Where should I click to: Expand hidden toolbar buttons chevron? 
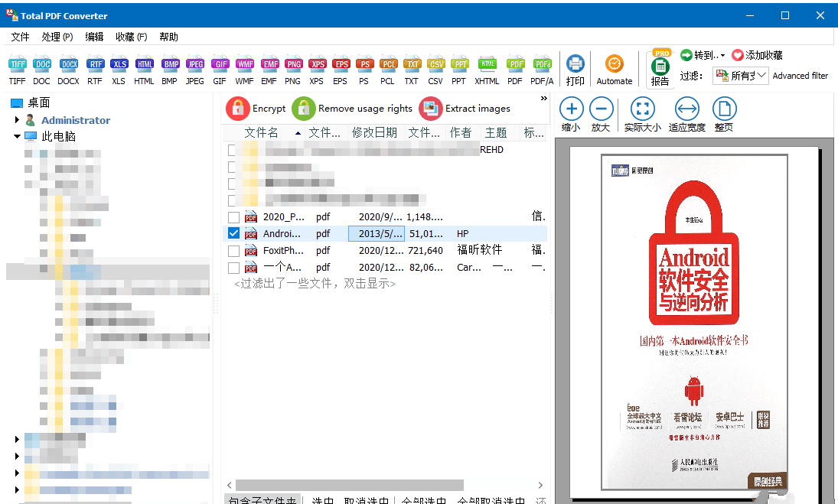click(544, 98)
